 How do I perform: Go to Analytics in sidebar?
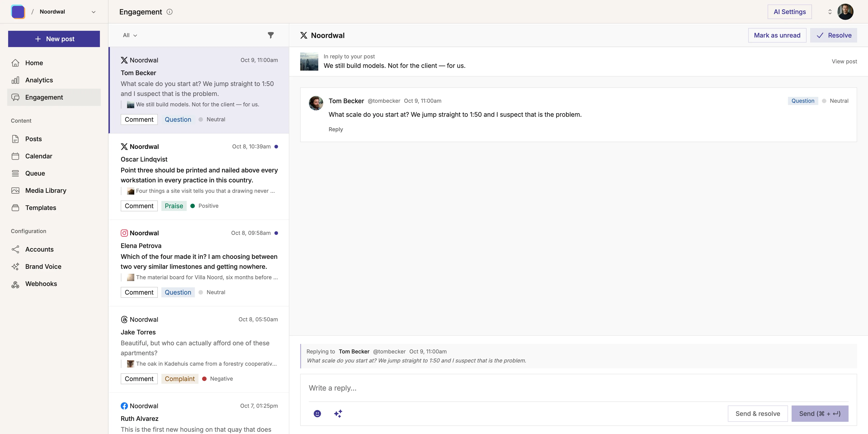[x=54, y=80]
